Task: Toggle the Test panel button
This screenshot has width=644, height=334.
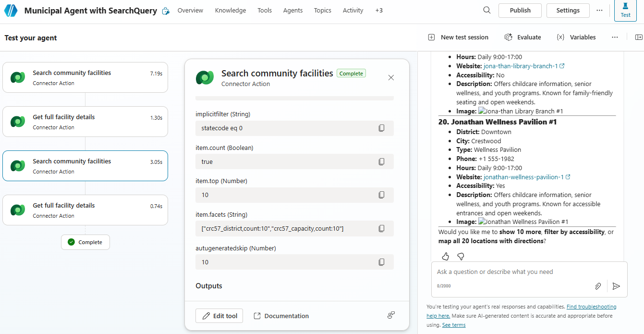Action: pyautogui.click(x=625, y=11)
